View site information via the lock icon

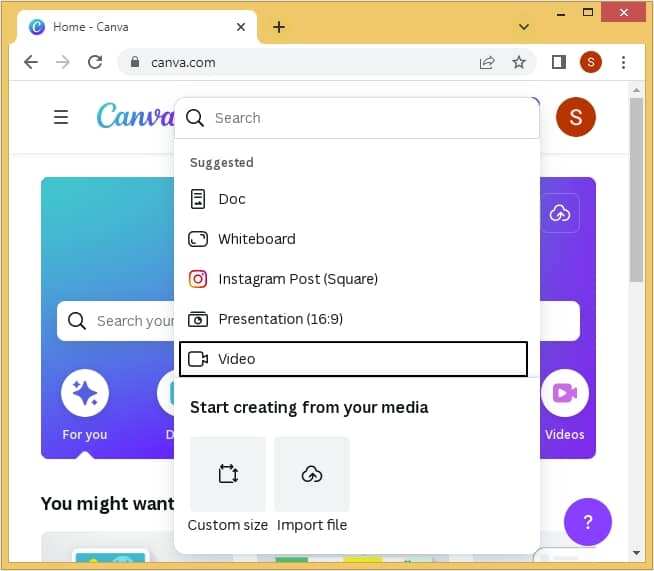click(135, 62)
